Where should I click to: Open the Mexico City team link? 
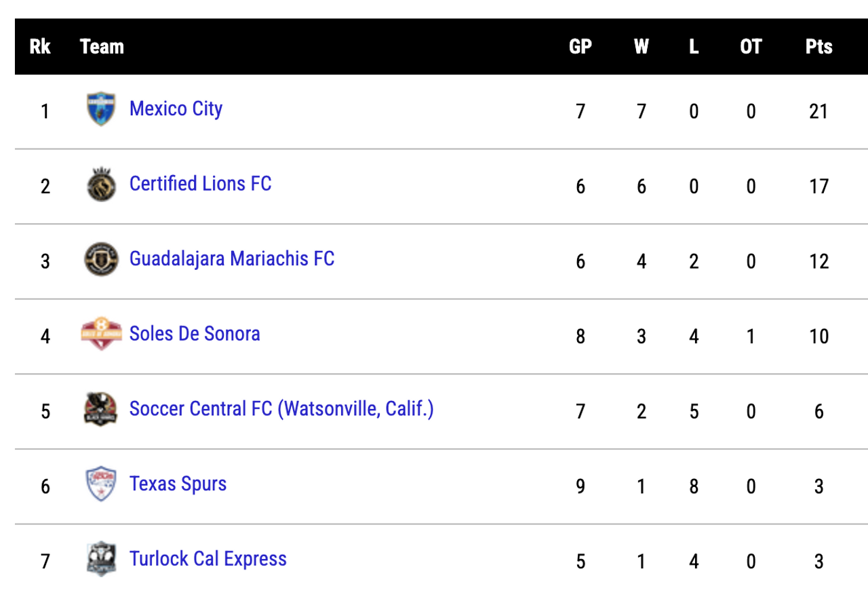176,109
